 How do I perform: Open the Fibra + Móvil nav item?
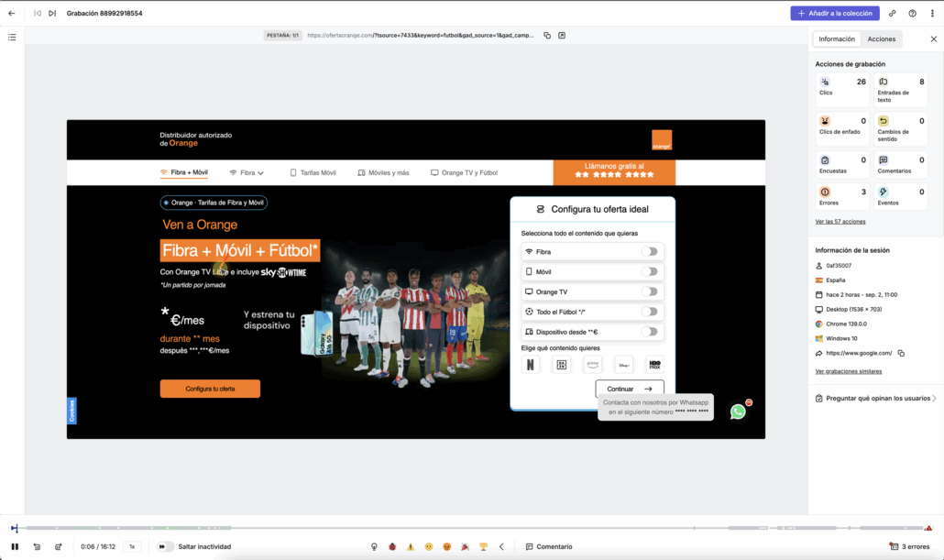[x=183, y=173]
